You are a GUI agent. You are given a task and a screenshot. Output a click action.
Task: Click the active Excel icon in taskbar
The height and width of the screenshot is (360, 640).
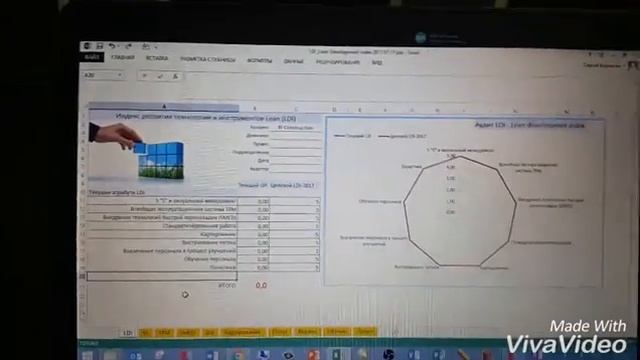pos(338,354)
